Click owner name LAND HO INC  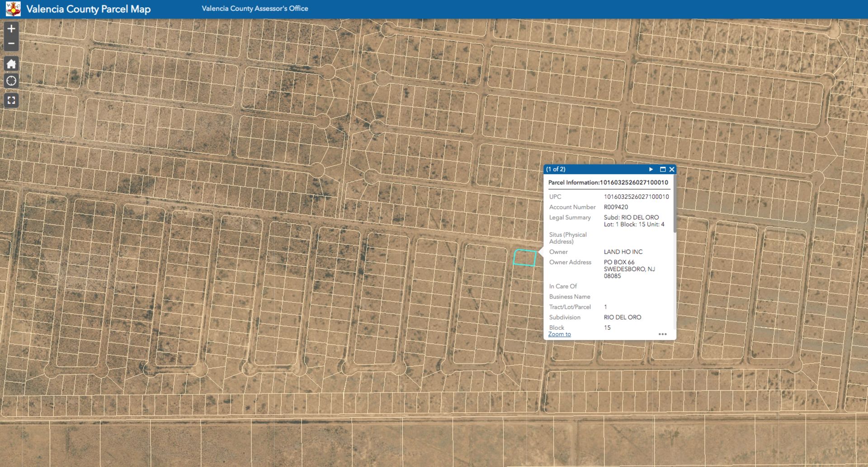[x=623, y=252]
